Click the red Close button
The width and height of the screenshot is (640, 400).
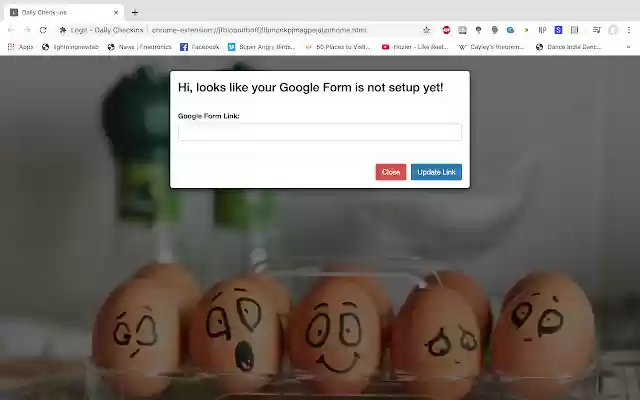tap(391, 172)
